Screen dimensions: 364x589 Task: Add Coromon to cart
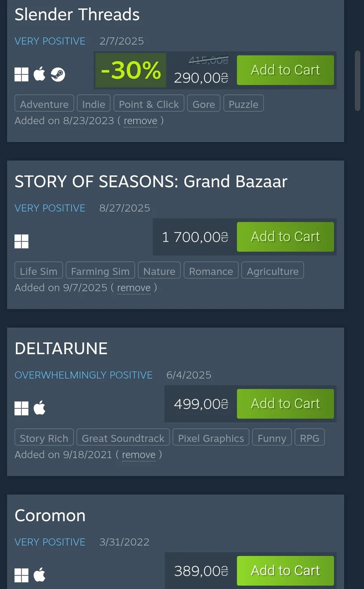pyautogui.click(x=286, y=571)
